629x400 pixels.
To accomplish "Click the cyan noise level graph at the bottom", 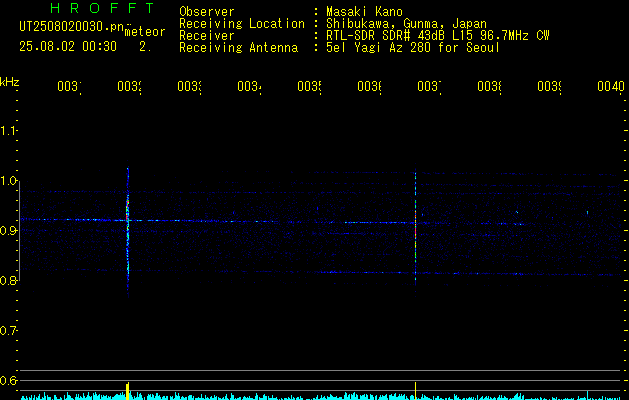I will pos(321,396).
